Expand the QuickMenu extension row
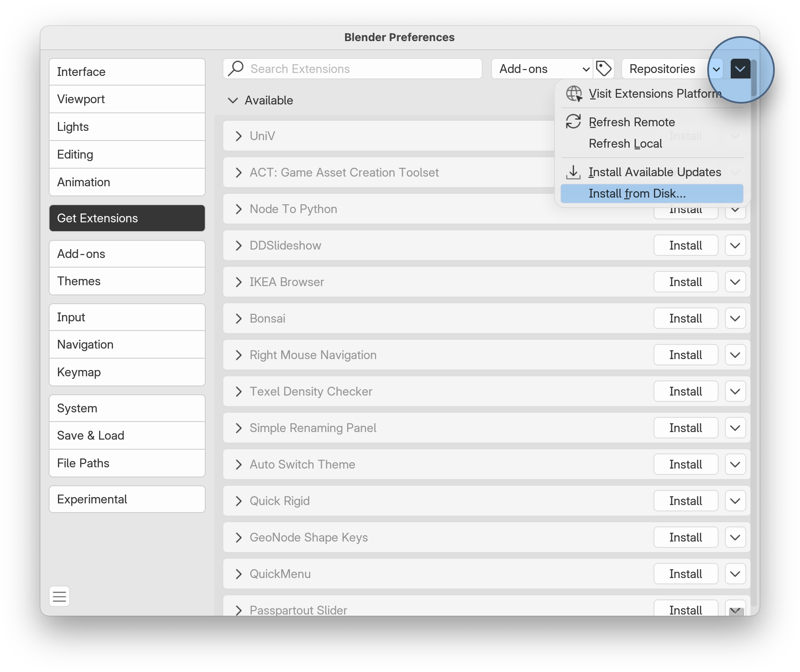800x672 pixels. coord(239,574)
